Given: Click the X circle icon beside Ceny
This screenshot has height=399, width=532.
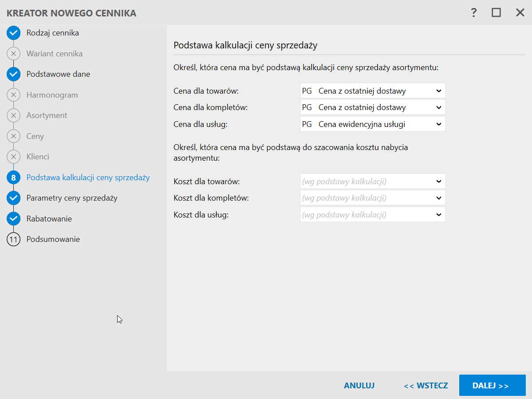Looking at the screenshot, I should tap(14, 136).
